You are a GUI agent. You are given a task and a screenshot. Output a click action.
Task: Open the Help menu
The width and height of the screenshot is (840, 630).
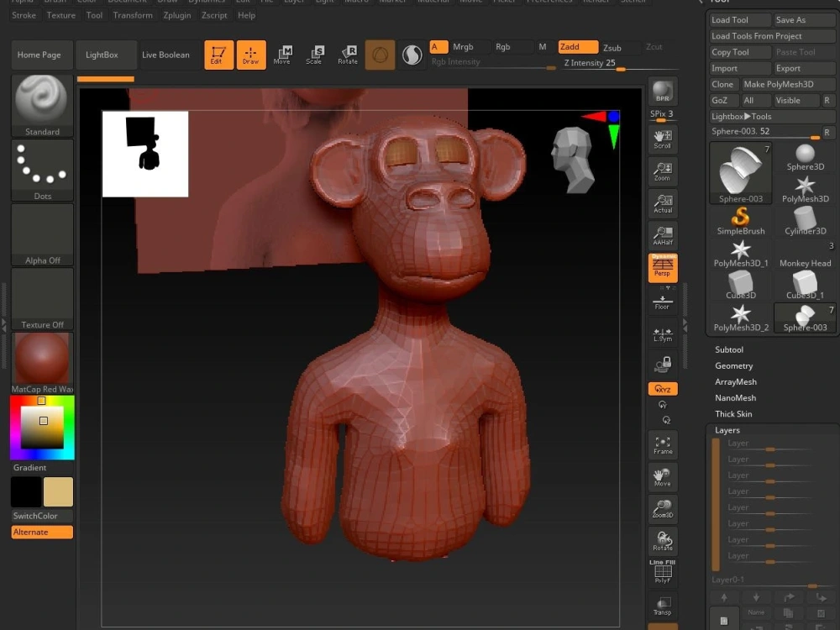coord(246,15)
